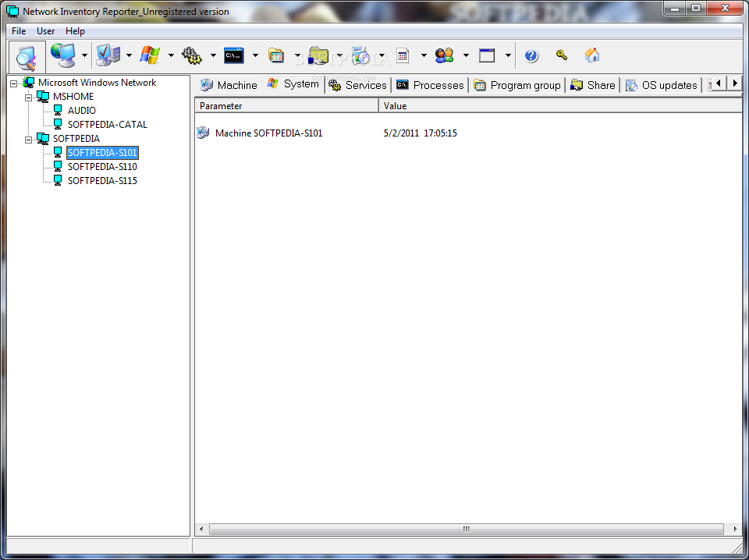Viewport: 749px width, 560px height.
Task: Click the home page house icon
Action: click(592, 55)
